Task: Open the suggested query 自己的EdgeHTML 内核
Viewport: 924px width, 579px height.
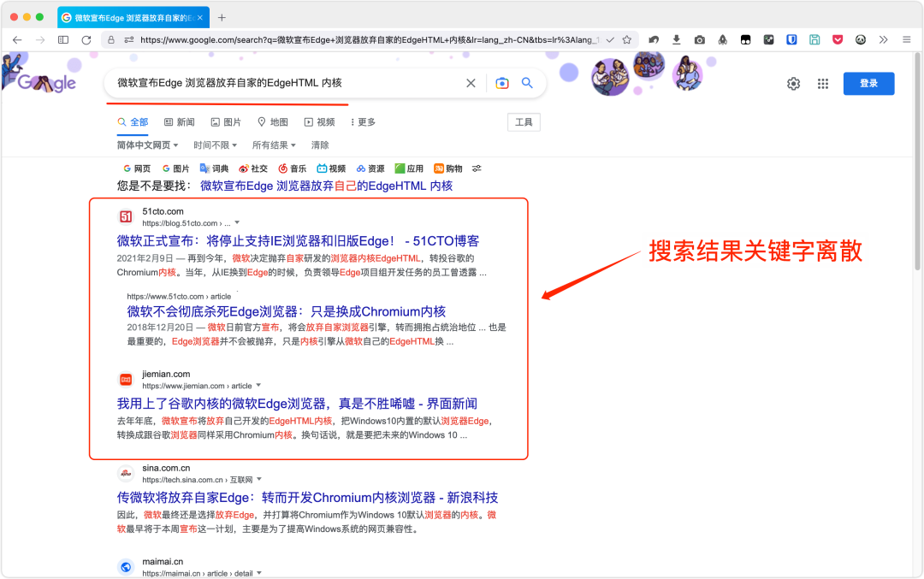Action: tap(327, 186)
